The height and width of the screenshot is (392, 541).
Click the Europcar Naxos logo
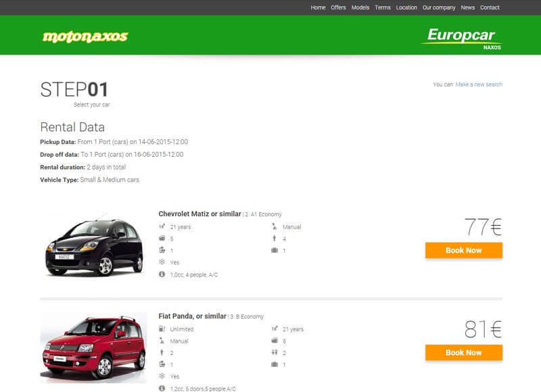[461, 39]
